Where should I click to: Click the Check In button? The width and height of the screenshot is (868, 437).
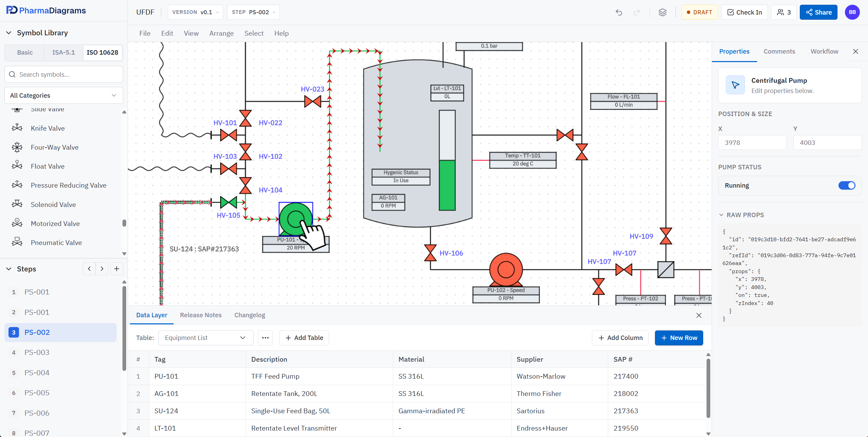coord(745,13)
